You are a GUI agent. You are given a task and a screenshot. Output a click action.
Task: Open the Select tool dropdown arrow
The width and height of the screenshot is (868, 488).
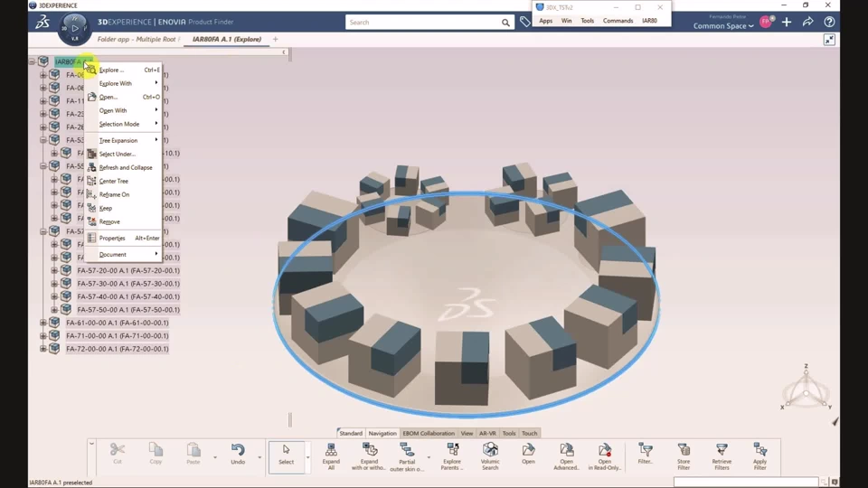point(307,457)
